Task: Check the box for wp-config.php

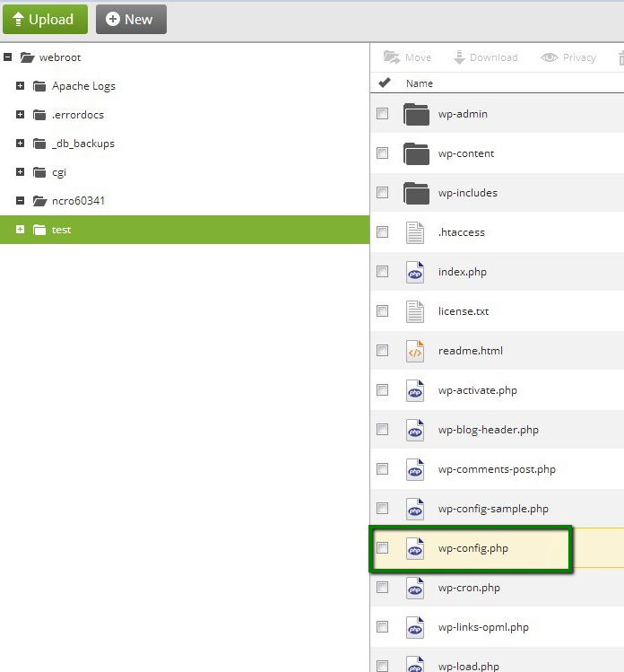Action: click(x=383, y=547)
